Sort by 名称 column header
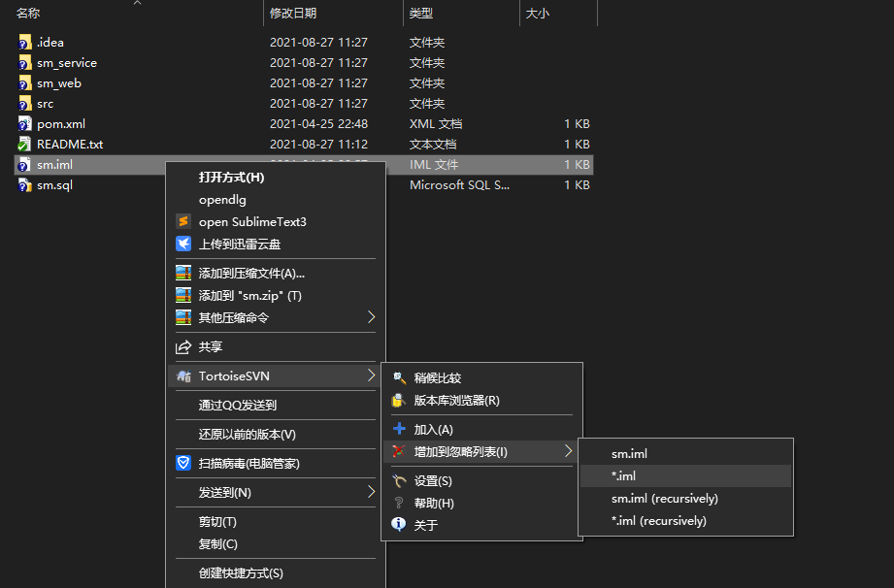Viewport: 894px width, 588px height. (28, 14)
